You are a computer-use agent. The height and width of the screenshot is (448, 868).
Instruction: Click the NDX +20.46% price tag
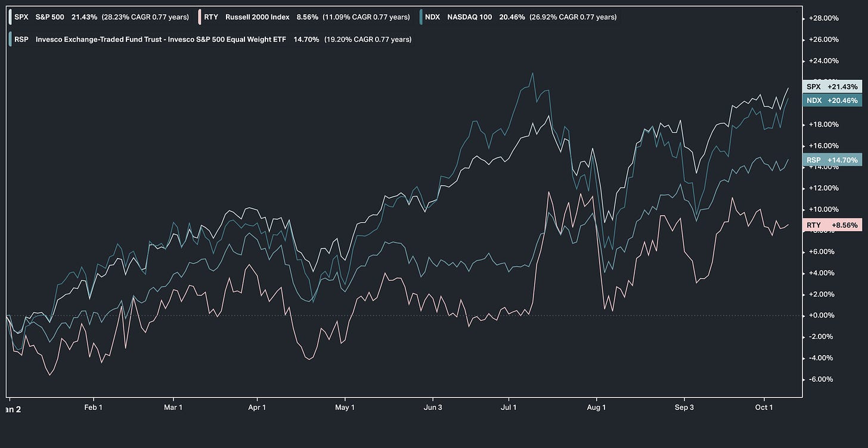[x=832, y=100]
